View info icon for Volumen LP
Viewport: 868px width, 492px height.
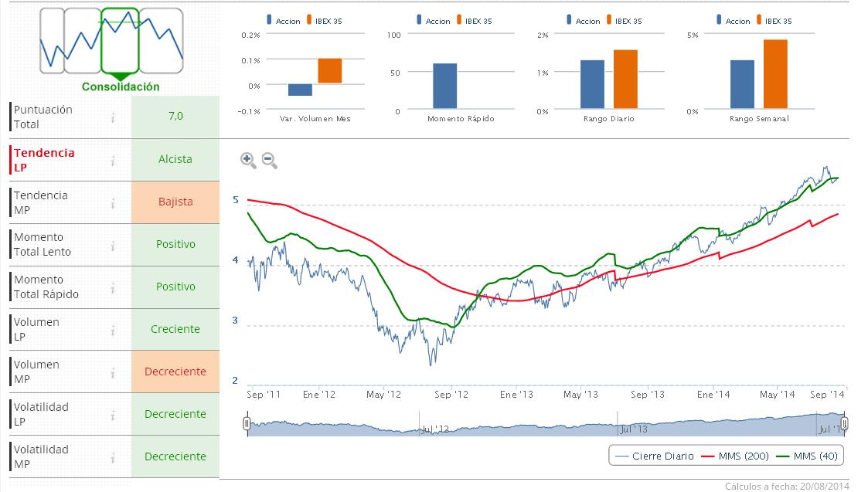point(113,330)
